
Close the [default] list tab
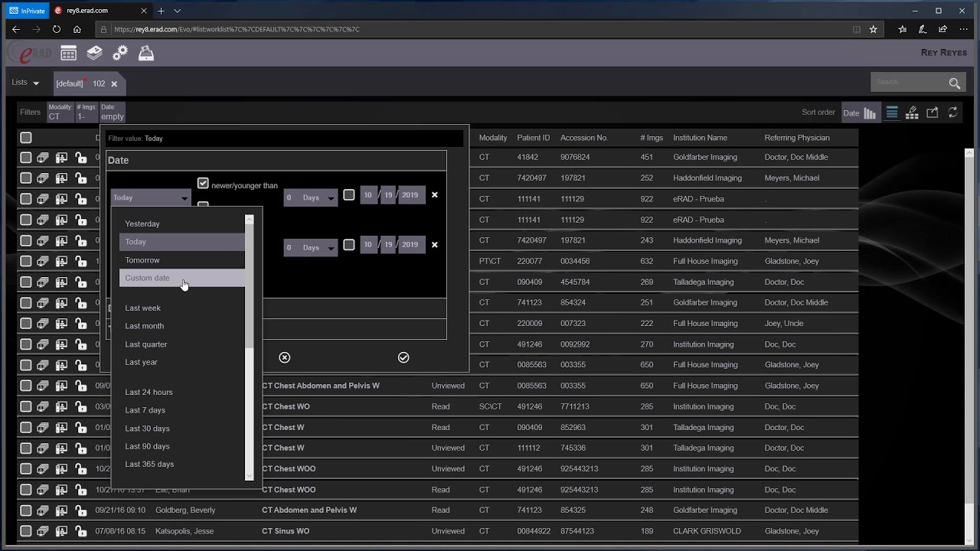(x=114, y=84)
